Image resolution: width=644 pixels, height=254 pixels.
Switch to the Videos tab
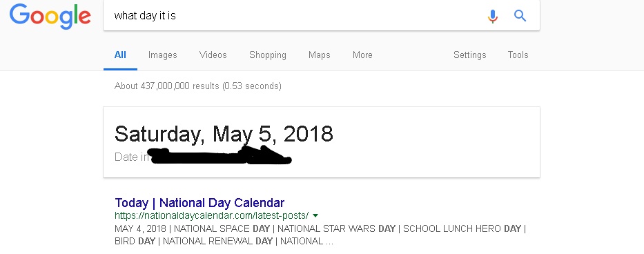tap(213, 55)
